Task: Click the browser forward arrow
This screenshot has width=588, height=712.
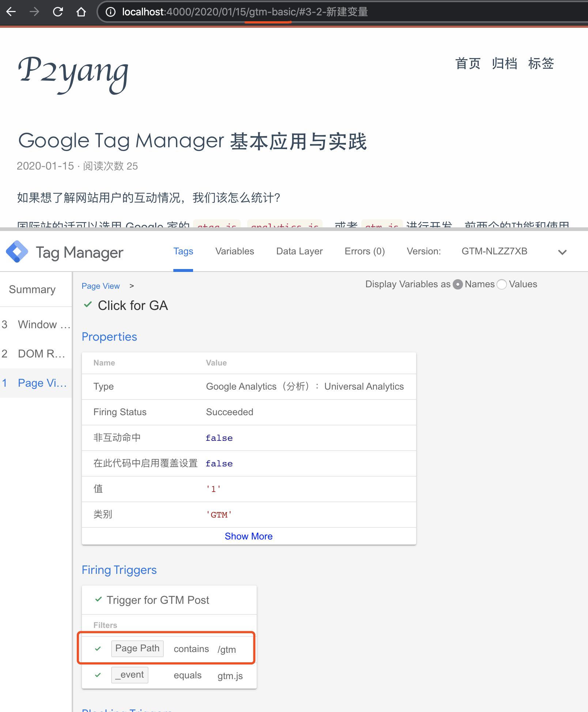Action: [34, 12]
